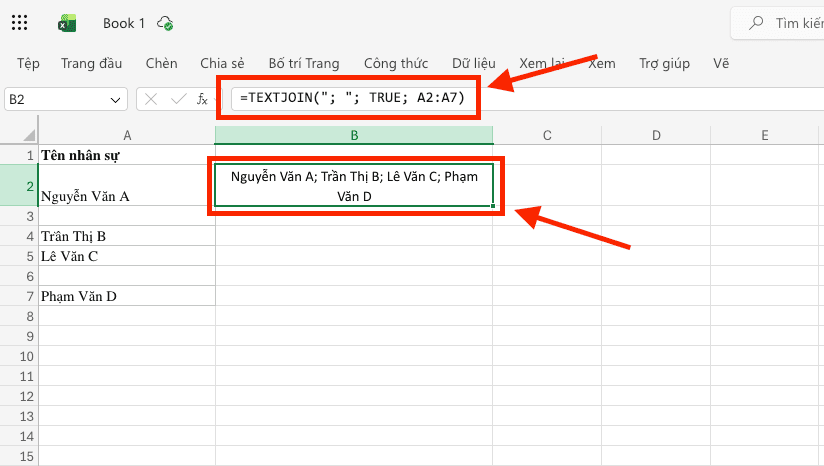Click the formula bar with TEXTJOIN formula
This screenshot has width=824, height=466.
point(528,99)
